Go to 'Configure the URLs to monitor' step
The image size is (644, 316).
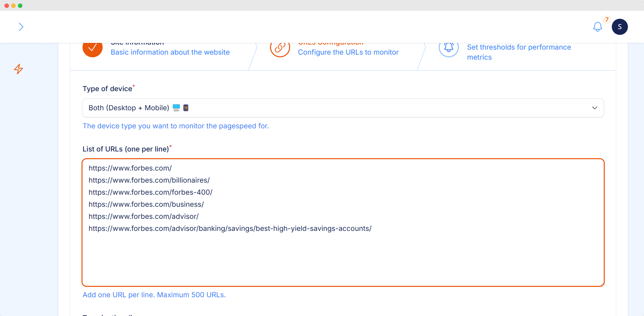tap(348, 52)
